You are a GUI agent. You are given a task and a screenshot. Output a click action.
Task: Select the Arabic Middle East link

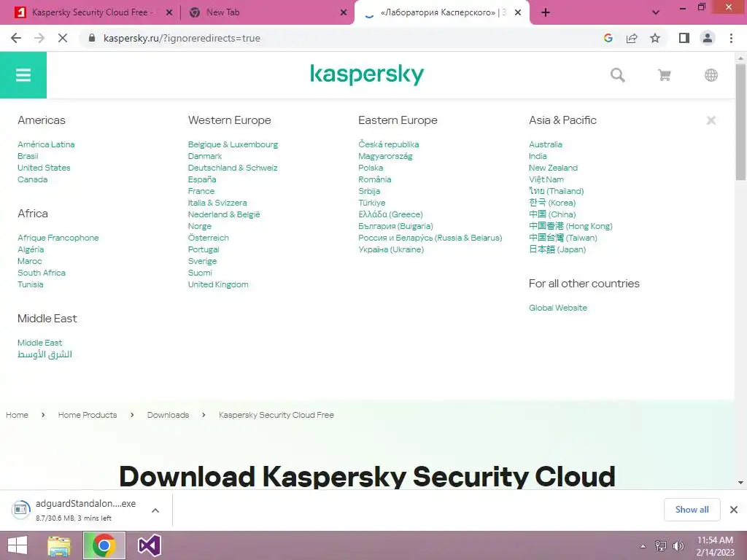pyautogui.click(x=44, y=354)
